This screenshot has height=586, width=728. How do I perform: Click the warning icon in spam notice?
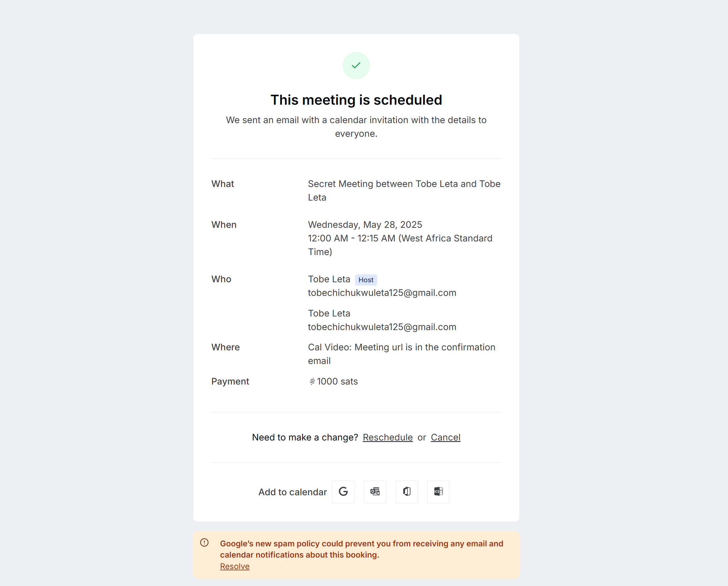(x=204, y=542)
